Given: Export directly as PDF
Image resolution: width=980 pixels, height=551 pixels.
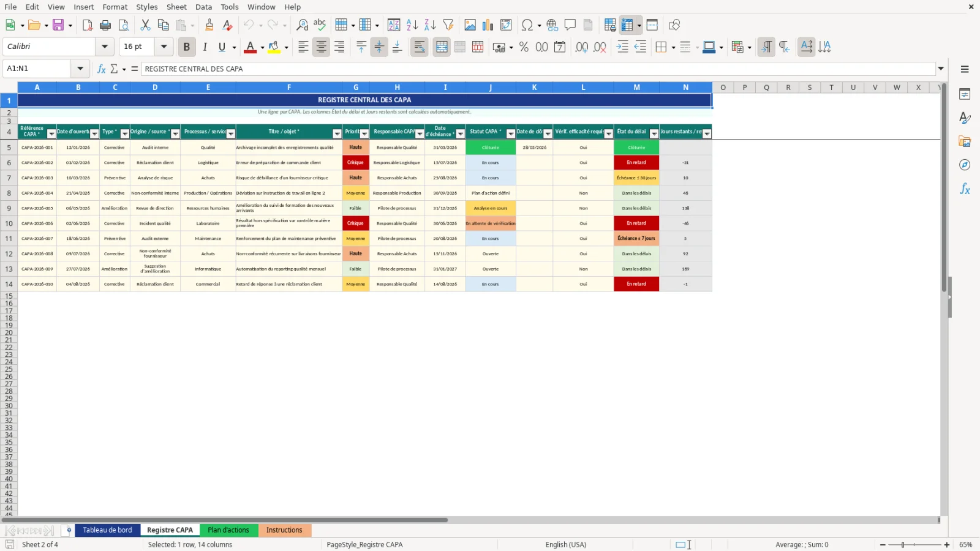Looking at the screenshot, I should point(88,25).
